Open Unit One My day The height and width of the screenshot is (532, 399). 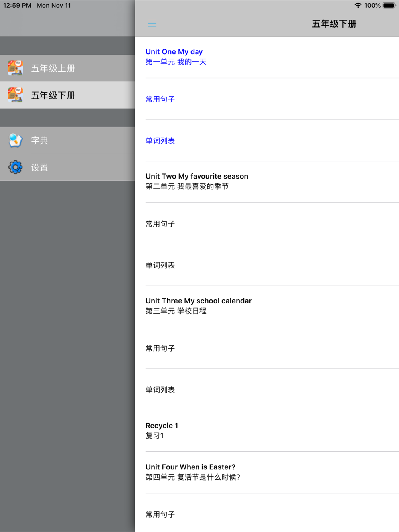[267, 57]
